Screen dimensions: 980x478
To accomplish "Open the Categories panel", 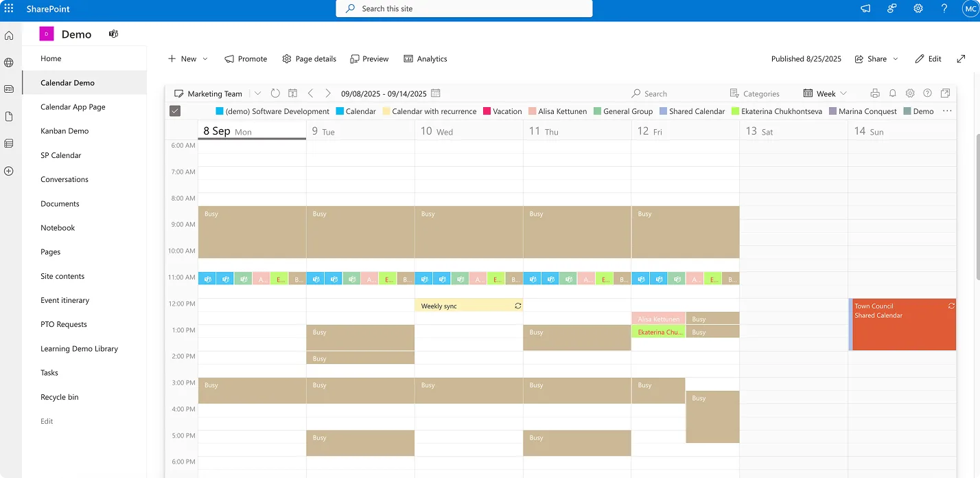I will point(755,93).
